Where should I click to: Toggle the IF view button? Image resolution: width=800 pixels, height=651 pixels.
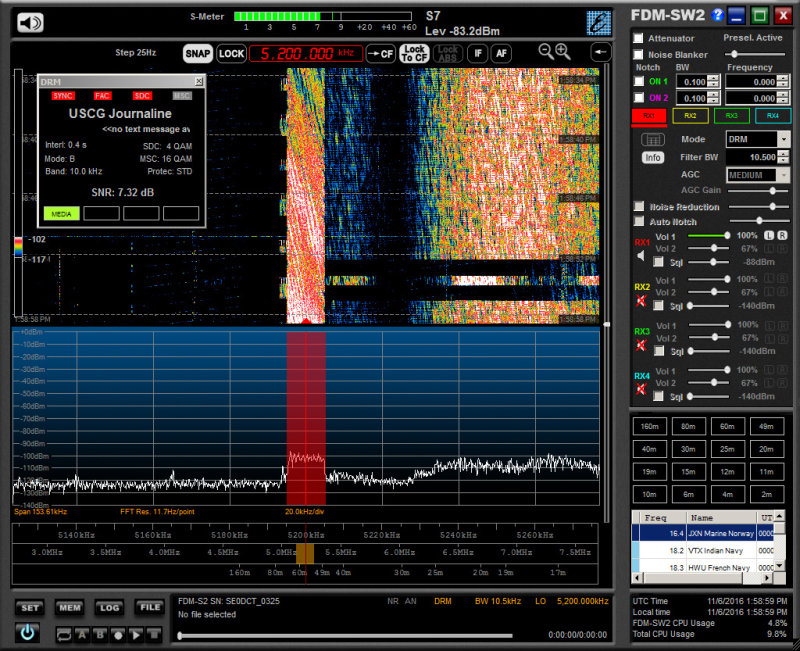click(x=478, y=54)
